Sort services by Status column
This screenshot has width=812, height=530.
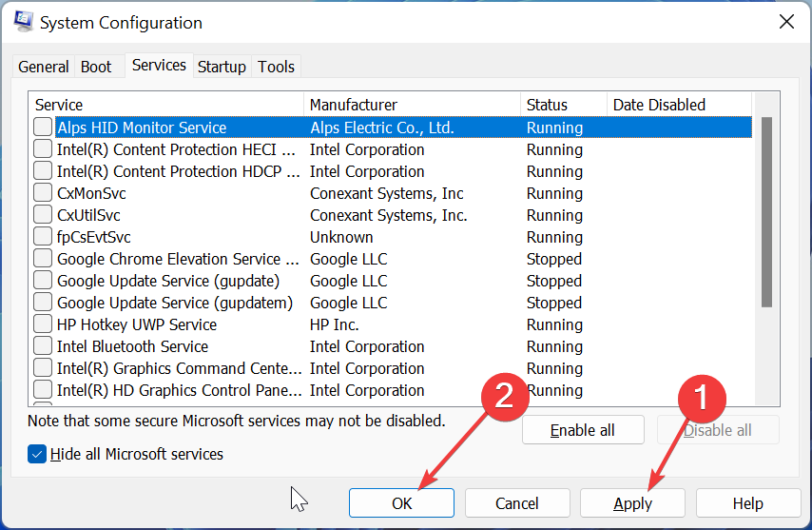pos(563,105)
